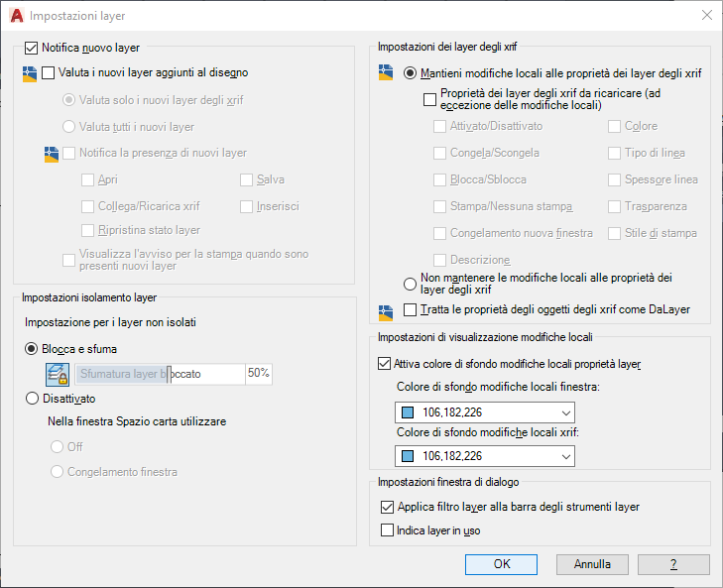Image resolution: width=723 pixels, height=588 pixels.
Task: Toggle the Notifica nuovo layer checkbox
Action: coord(31,48)
